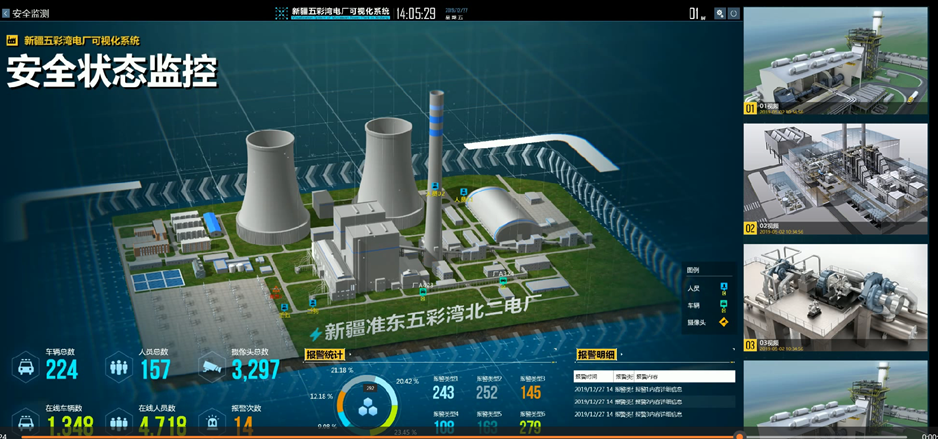The width and height of the screenshot is (938, 439).
Task: Click the factory icon beside yellow subtitle
Action: click(12, 41)
